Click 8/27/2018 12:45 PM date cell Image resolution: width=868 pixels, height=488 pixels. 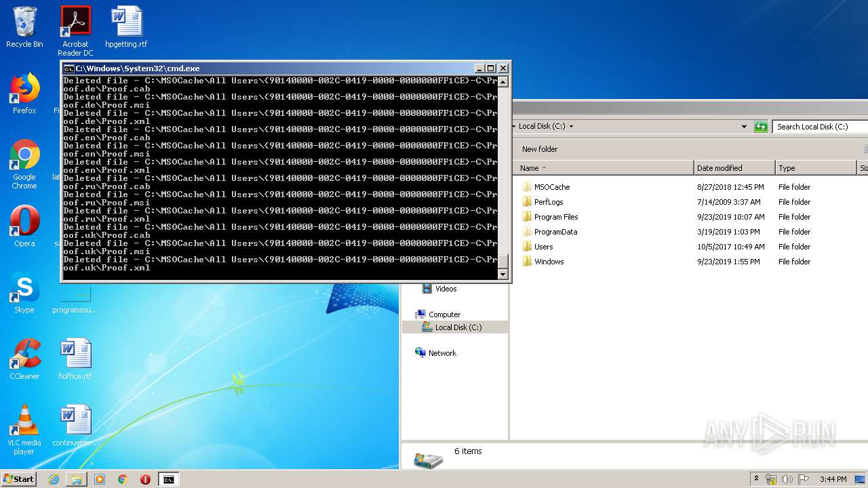(730, 187)
